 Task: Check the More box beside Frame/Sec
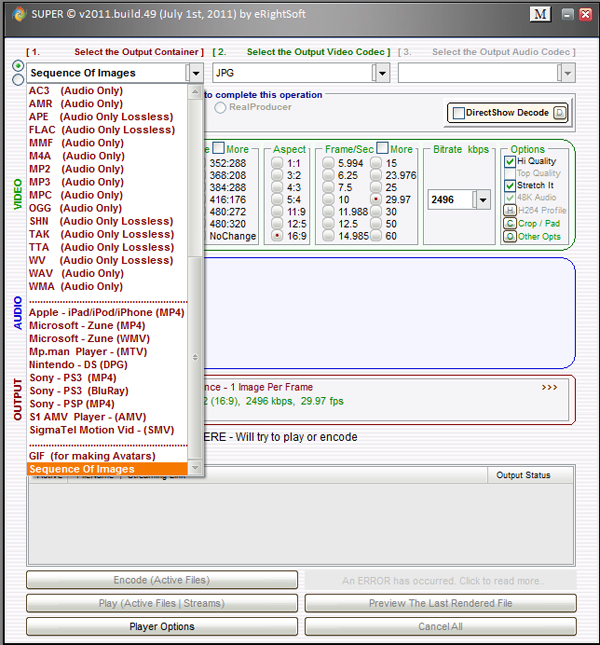[x=382, y=148]
